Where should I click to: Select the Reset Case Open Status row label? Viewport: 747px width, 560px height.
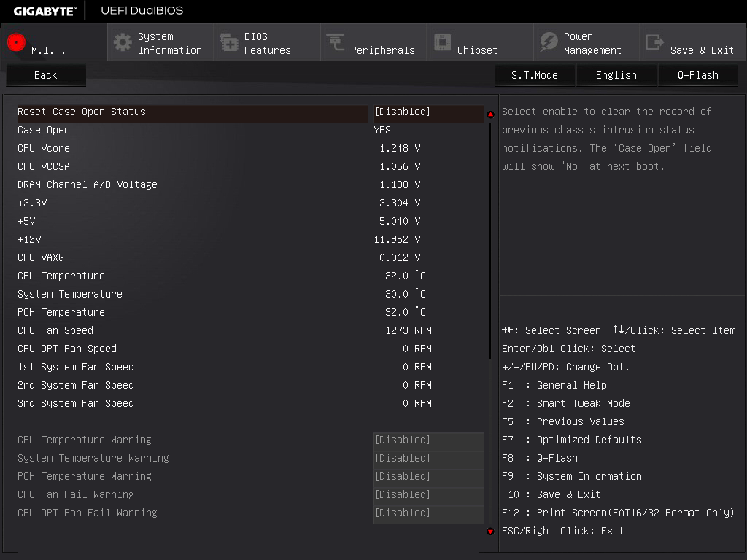coord(82,112)
